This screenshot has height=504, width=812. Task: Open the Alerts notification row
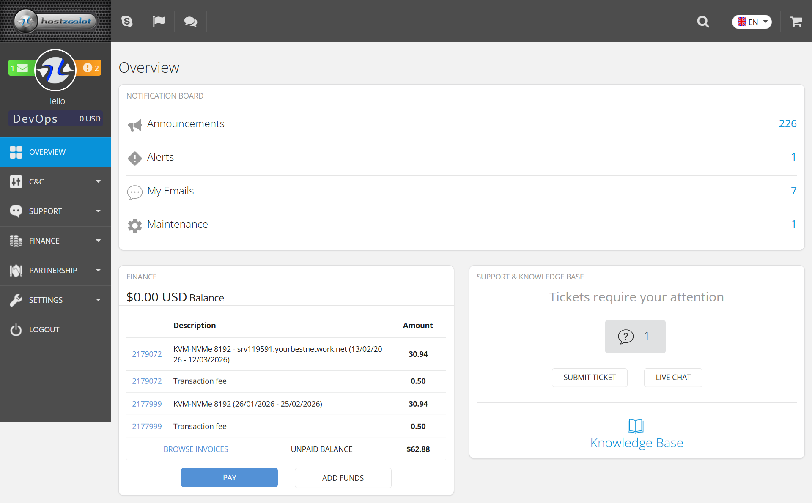[x=461, y=159]
